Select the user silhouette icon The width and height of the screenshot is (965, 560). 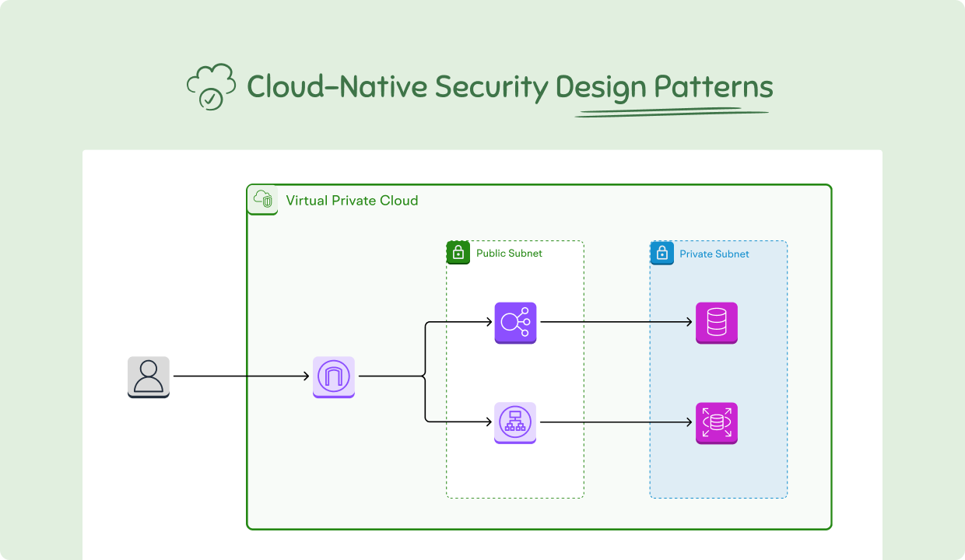(147, 376)
